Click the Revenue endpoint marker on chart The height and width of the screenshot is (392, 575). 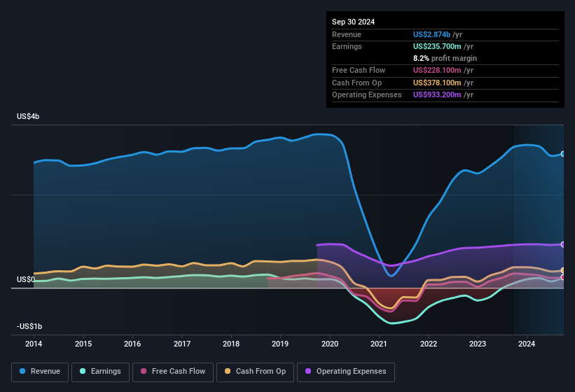pos(563,154)
